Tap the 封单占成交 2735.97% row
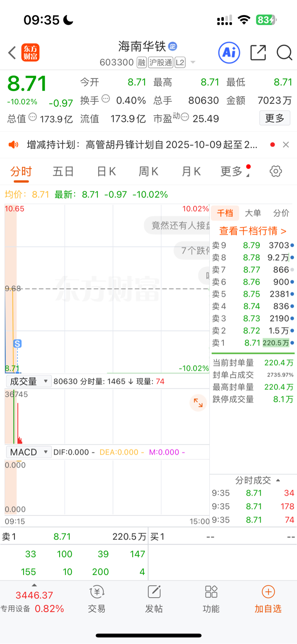The image size is (297, 644). click(253, 375)
